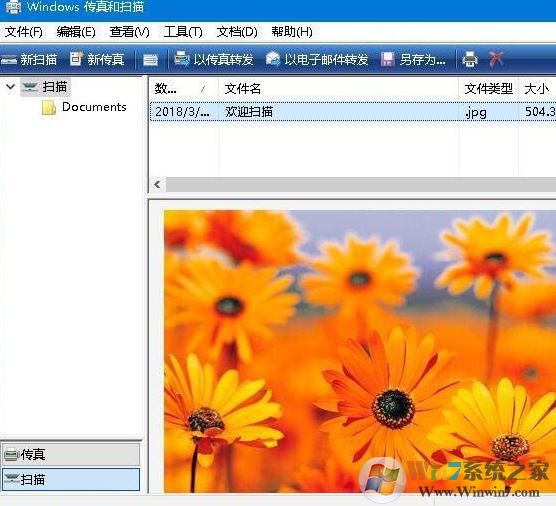Screen dimensions: 556x506
Task: Click the horizontal scrollbar left arrow
Action: coord(157,184)
